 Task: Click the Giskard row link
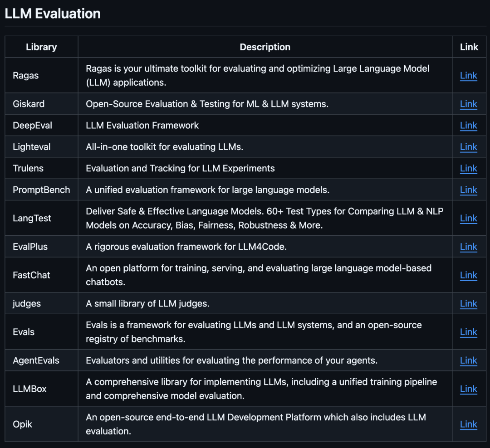tap(468, 104)
